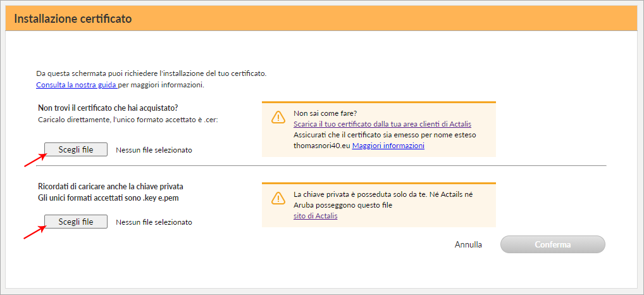Click 'Ricordati di caricare anche la chiave privata' text
Screen dimensions: 644x295
[111, 187]
